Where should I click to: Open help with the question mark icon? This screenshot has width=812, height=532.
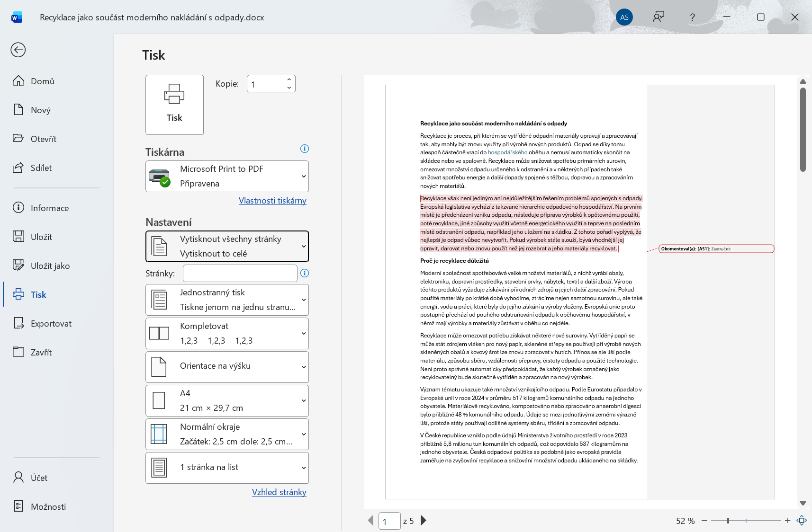(692, 17)
